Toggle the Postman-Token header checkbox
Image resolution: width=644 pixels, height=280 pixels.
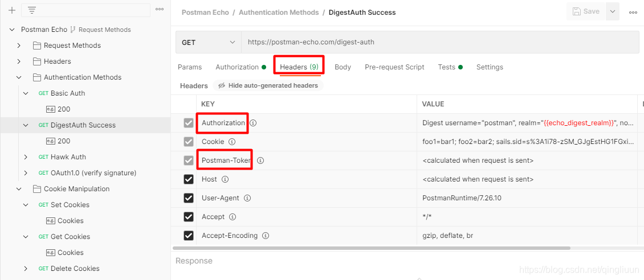coord(189,160)
